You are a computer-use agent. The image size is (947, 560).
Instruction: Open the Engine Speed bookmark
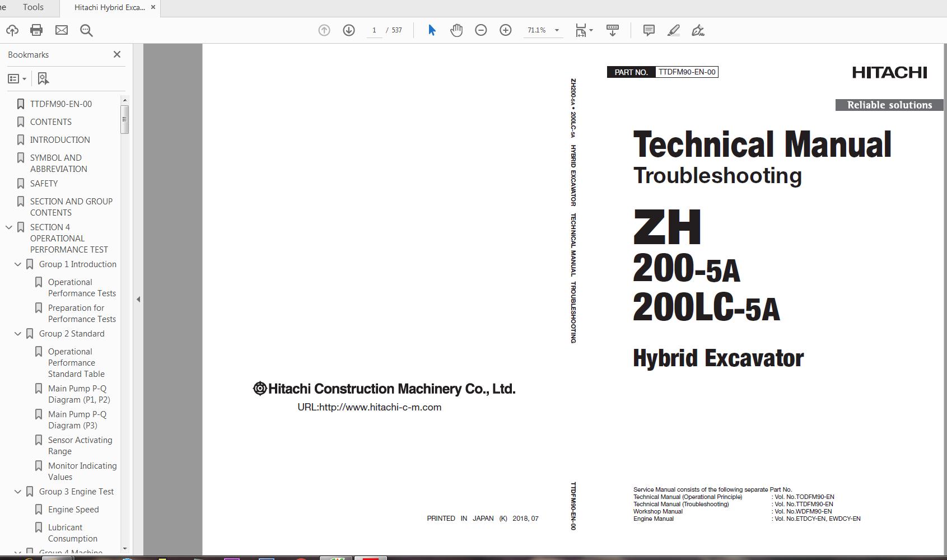click(73, 510)
